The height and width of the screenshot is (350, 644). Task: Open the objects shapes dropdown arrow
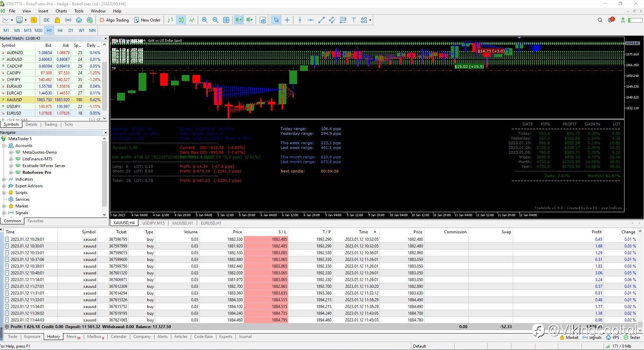[370, 20]
